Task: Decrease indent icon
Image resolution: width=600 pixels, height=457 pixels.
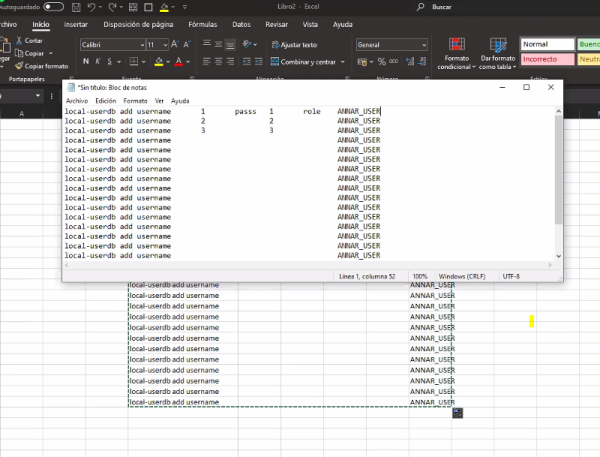Action: [247, 61]
